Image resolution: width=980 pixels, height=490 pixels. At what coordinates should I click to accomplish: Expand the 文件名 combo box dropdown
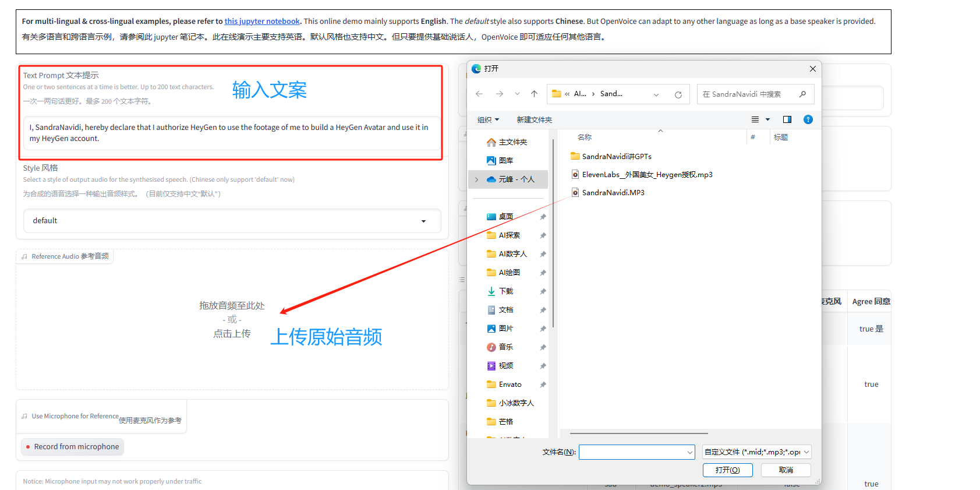pos(690,452)
